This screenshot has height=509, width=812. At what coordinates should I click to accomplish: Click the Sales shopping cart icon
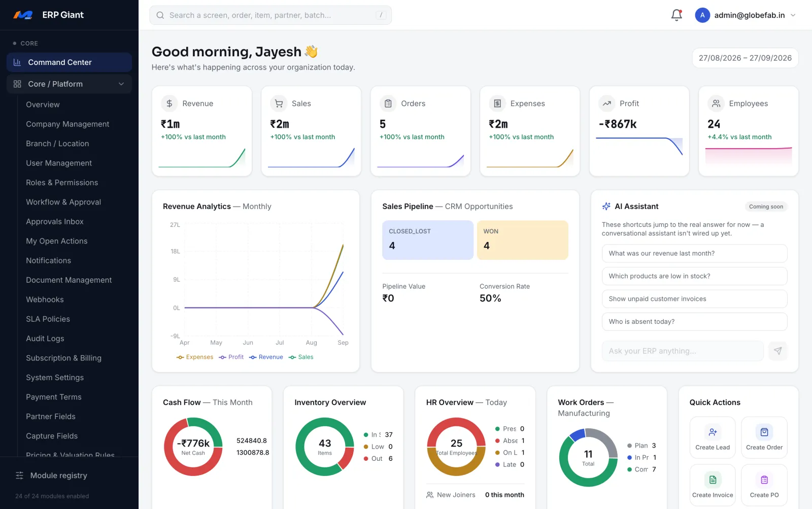click(x=279, y=104)
